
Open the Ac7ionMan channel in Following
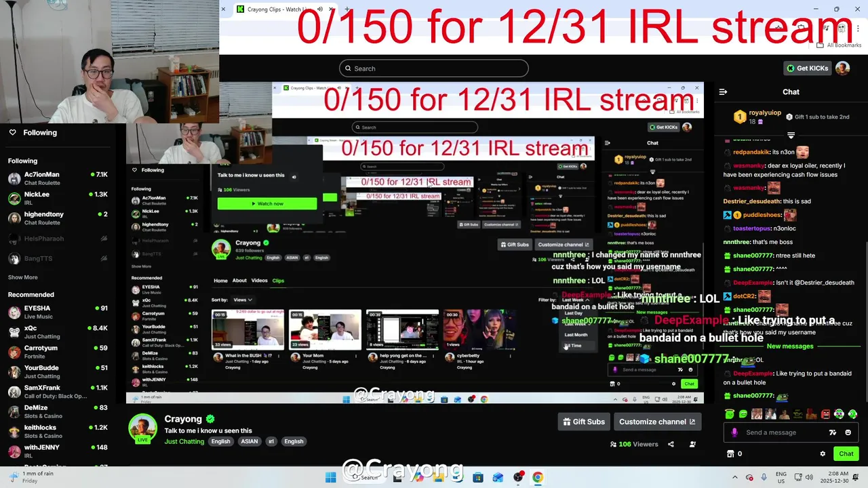58,178
